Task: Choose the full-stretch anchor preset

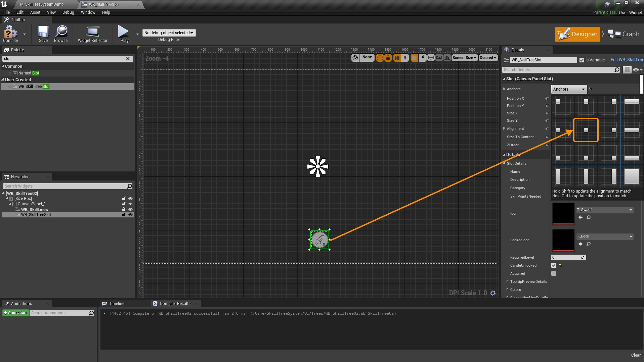Action: coord(632,176)
